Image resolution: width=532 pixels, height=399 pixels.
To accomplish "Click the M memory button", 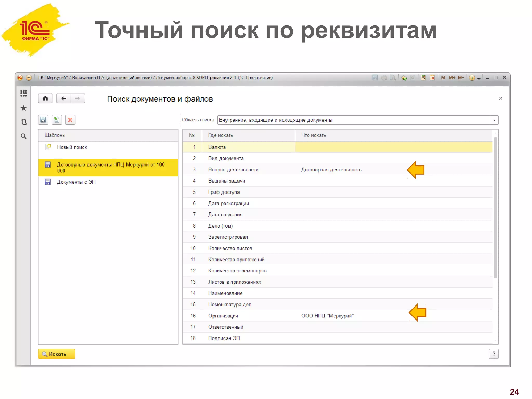I will (x=443, y=78).
